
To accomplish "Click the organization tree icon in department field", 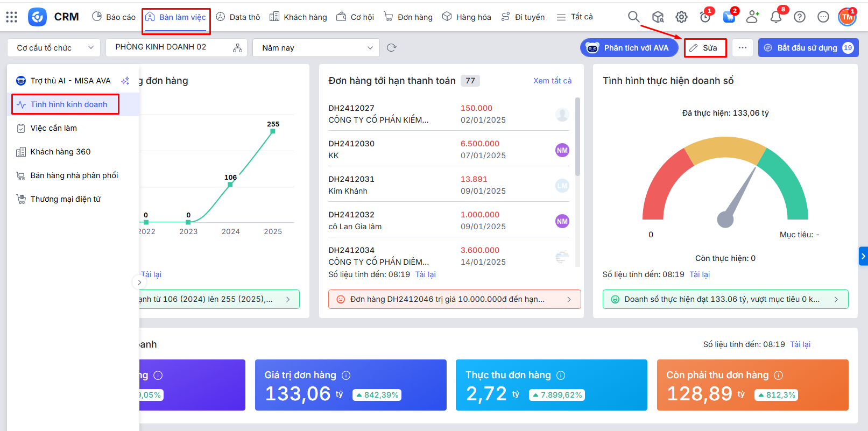I will (x=237, y=48).
